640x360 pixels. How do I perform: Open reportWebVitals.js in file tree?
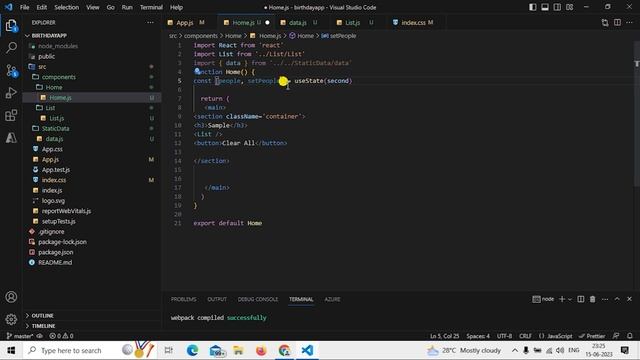(x=66, y=211)
